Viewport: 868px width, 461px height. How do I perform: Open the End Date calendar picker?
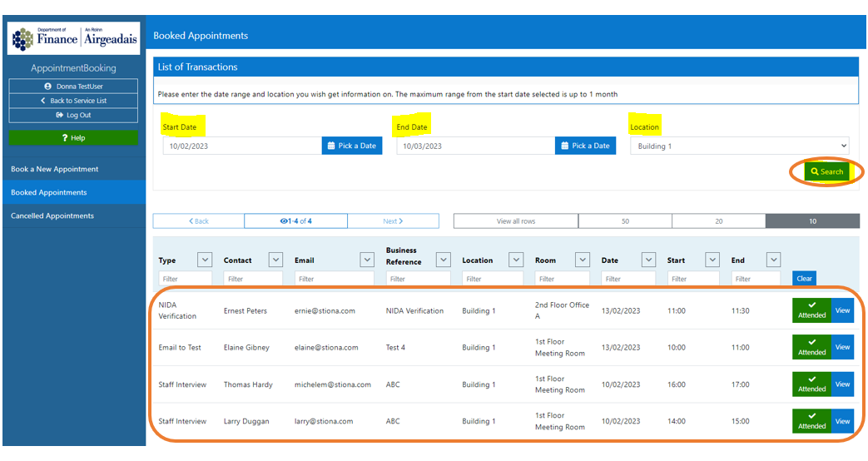[585, 146]
